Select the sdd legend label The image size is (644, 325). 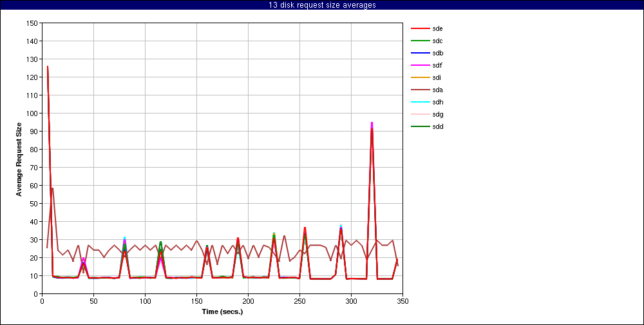pyautogui.click(x=437, y=126)
